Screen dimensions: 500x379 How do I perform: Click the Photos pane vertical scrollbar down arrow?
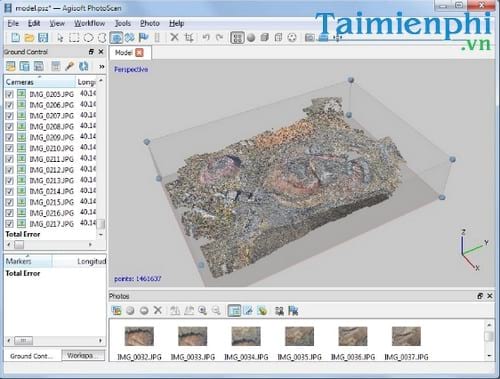[489, 356]
